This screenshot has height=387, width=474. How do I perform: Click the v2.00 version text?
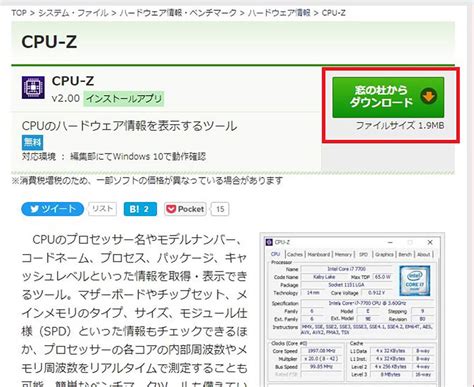tap(66, 98)
